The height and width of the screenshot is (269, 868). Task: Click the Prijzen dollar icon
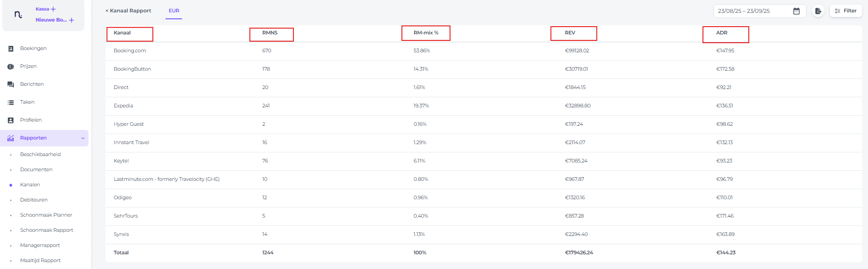pyautogui.click(x=11, y=67)
